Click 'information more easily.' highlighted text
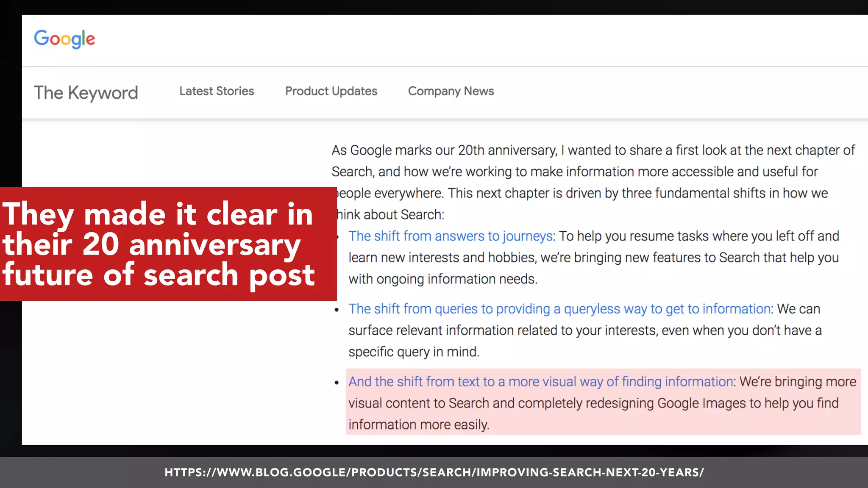Viewport: 868px width, 488px height. coord(419,425)
